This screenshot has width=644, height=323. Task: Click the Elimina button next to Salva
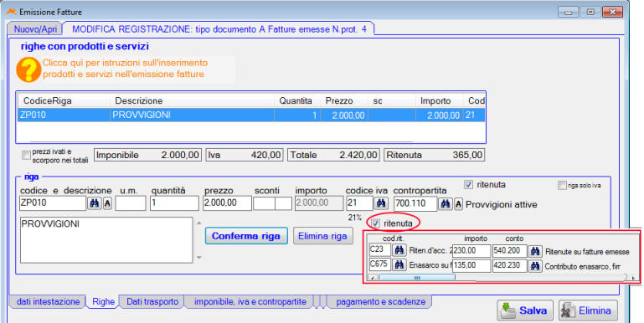click(588, 310)
